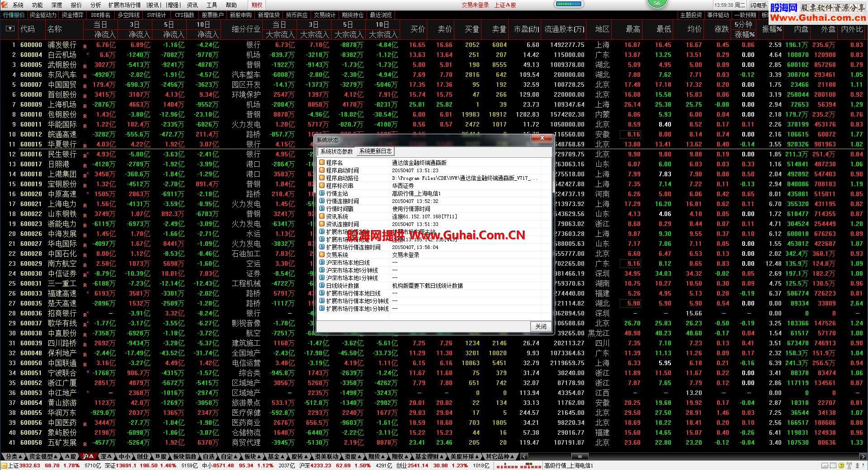Click 交易未登录 status text in title bar
The height and width of the screenshot is (470, 868).
(475, 5)
